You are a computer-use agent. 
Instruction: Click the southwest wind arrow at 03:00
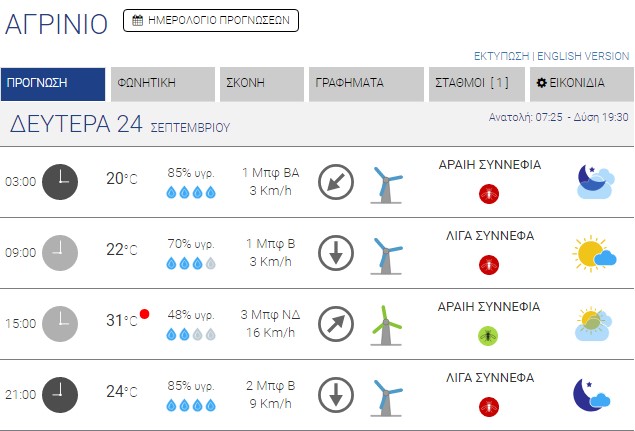coord(336,181)
